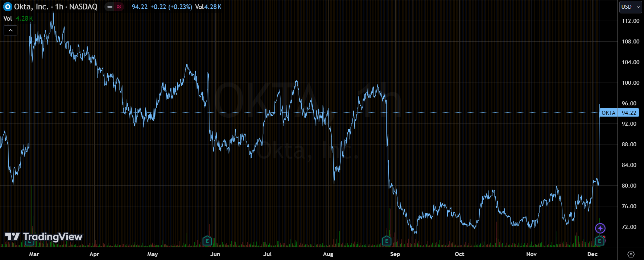644x260 pixels.
Task: Click the Vol indicator legend label
Action: coord(8,18)
